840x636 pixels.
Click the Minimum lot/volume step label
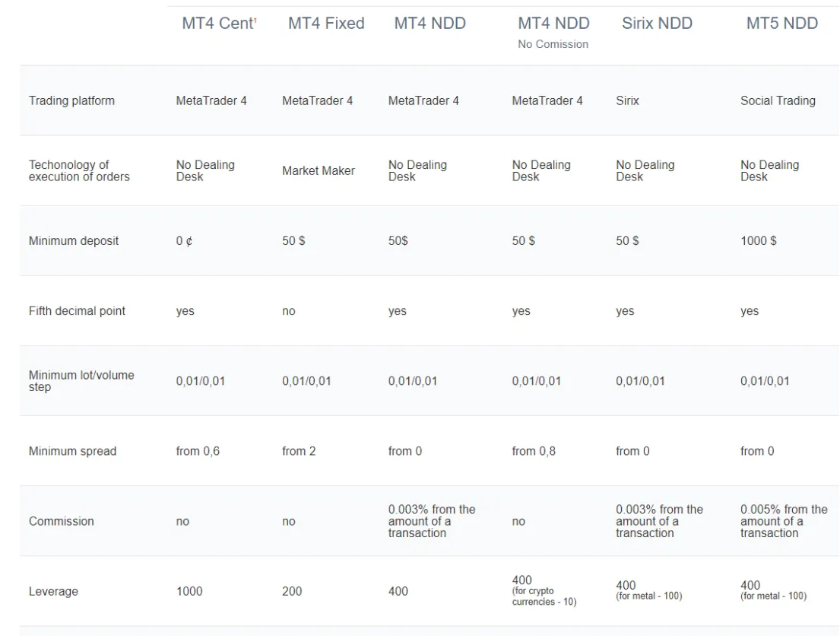(81, 381)
